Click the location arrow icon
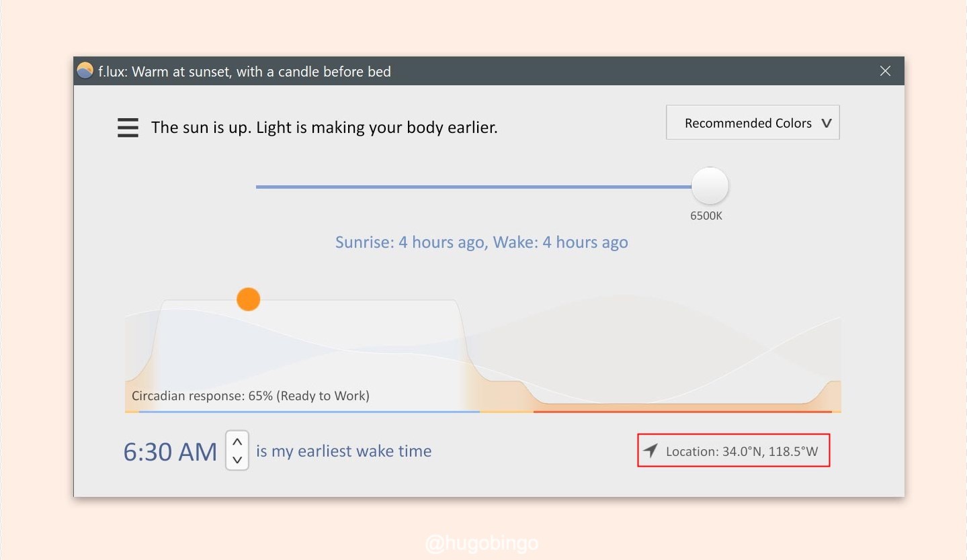Viewport: 967px width, 560px height. pyautogui.click(x=650, y=451)
